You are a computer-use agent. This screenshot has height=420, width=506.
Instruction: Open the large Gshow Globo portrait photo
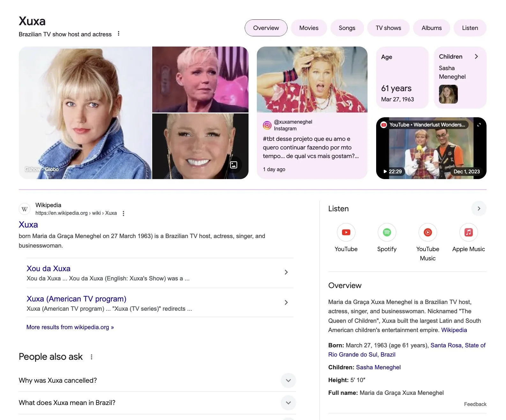pyautogui.click(x=85, y=113)
